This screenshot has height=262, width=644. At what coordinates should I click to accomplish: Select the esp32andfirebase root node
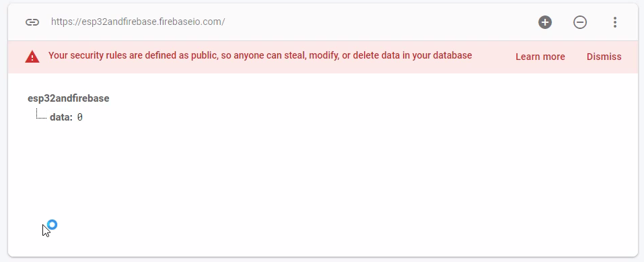[68, 98]
